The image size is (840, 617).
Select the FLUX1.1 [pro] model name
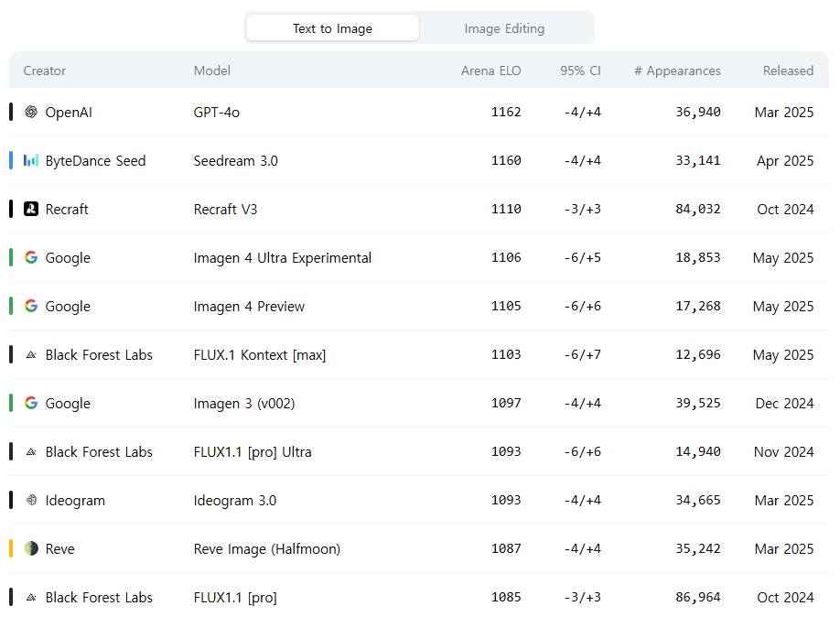pyautogui.click(x=235, y=597)
